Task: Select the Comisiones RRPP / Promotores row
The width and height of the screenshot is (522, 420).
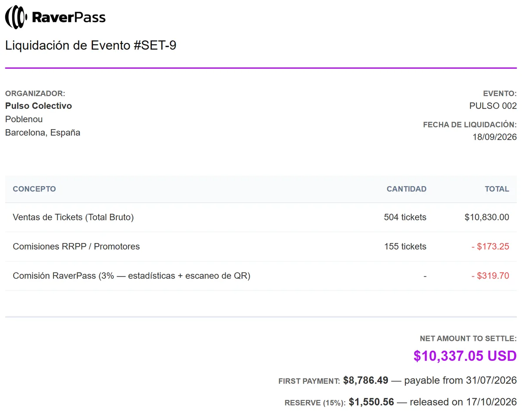Action: [261, 247]
